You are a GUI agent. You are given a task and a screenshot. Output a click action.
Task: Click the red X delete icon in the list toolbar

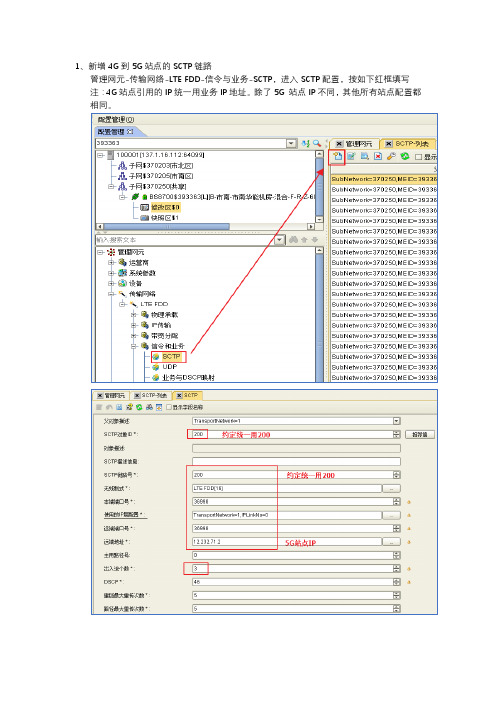pyautogui.click(x=378, y=156)
